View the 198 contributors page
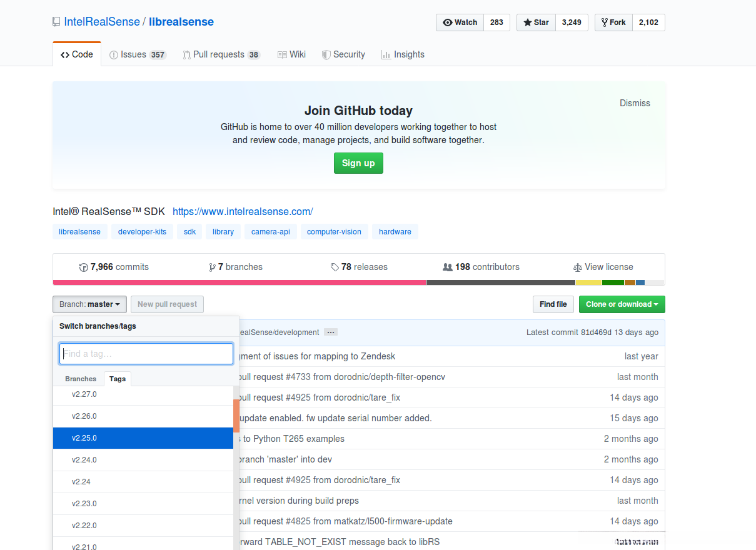The width and height of the screenshot is (756, 550). pyautogui.click(x=481, y=267)
